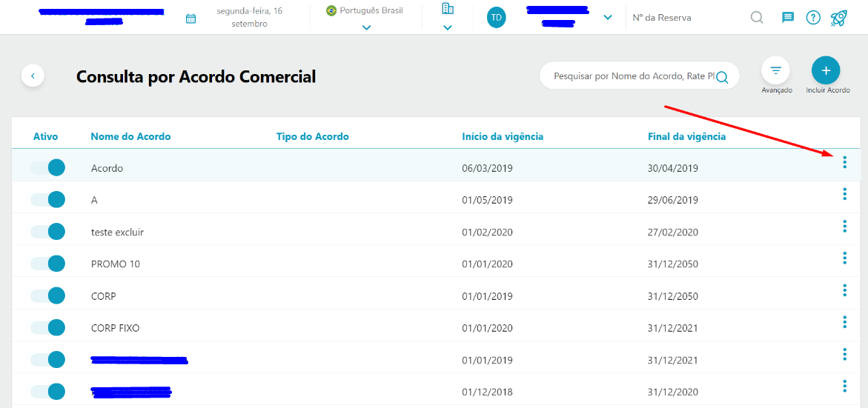Click the Incluir Acordo plus button
The width and height of the screenshot is (868, 408).
tap(826, 71)
